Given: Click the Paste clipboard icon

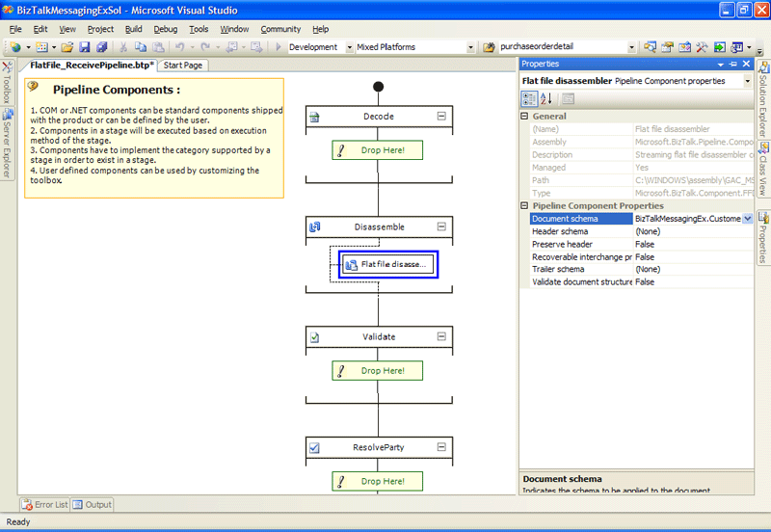Looking at the screenshot, I should coord(158,47).
